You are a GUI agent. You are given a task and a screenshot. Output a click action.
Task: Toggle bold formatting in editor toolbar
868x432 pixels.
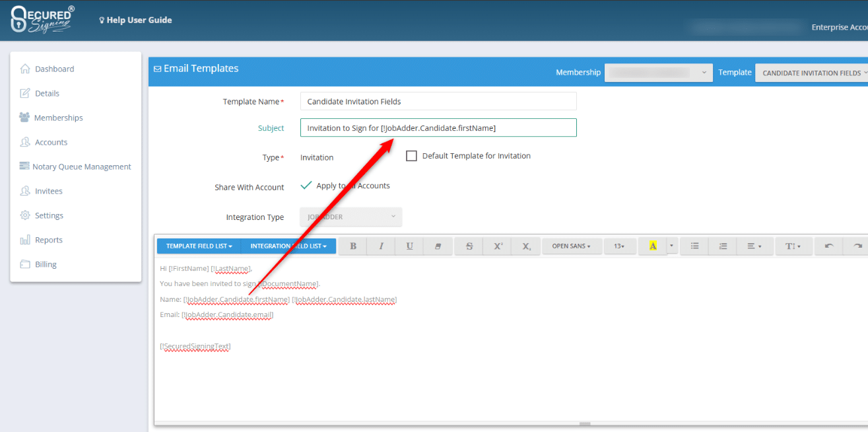[x=353, y=246]
